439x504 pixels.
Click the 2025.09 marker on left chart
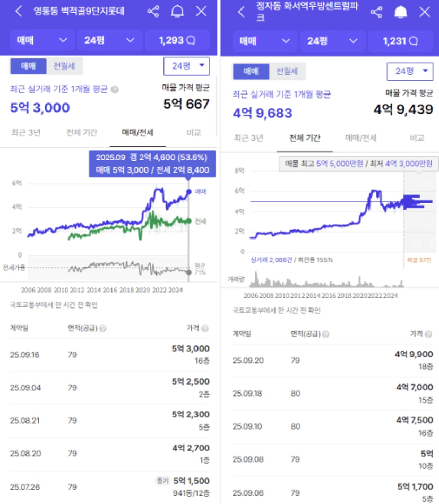[188, 192]
